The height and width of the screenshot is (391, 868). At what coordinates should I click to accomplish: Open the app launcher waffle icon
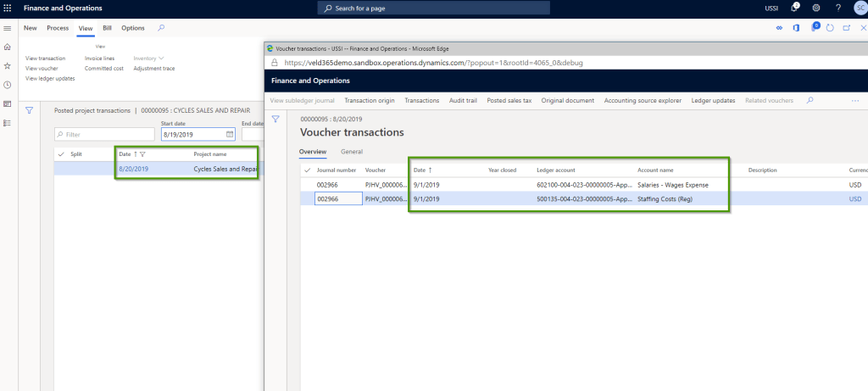[8, 8]
